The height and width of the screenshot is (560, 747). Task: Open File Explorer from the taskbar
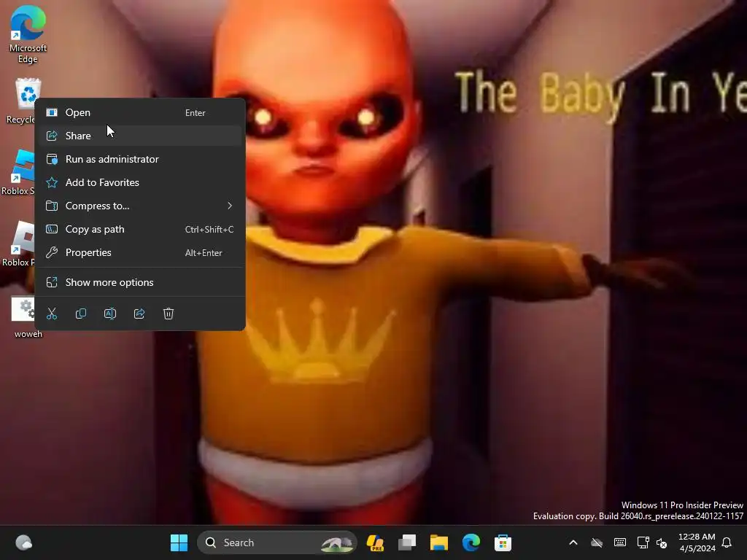pos(438,542)
